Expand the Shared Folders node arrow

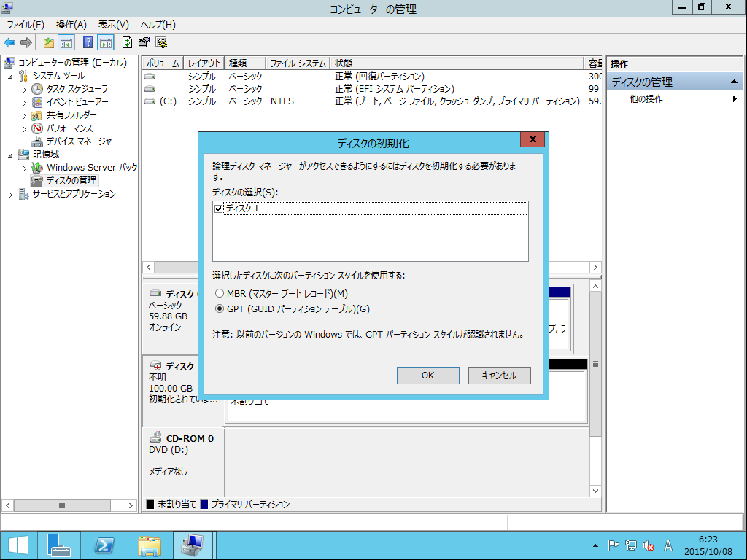(x=24, y=116)
